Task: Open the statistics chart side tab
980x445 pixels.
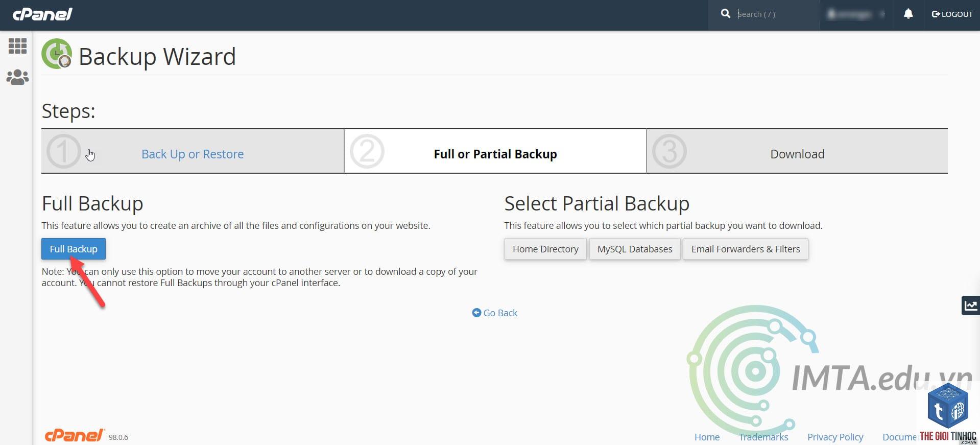Action: tap(970, 306)
